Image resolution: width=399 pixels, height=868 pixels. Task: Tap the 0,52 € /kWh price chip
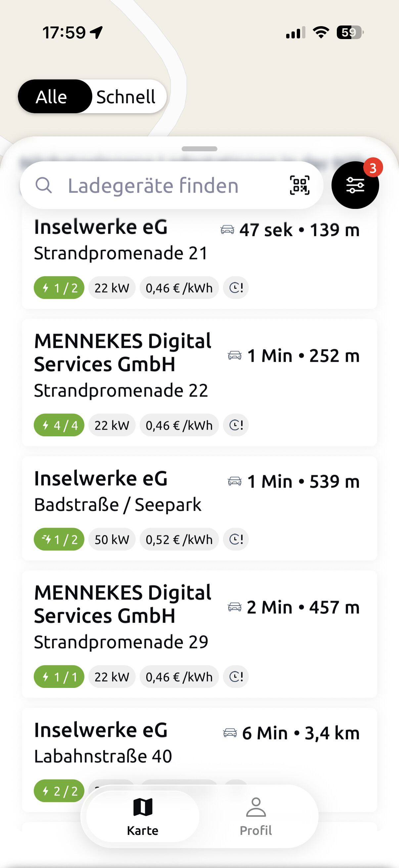point(179,540)
